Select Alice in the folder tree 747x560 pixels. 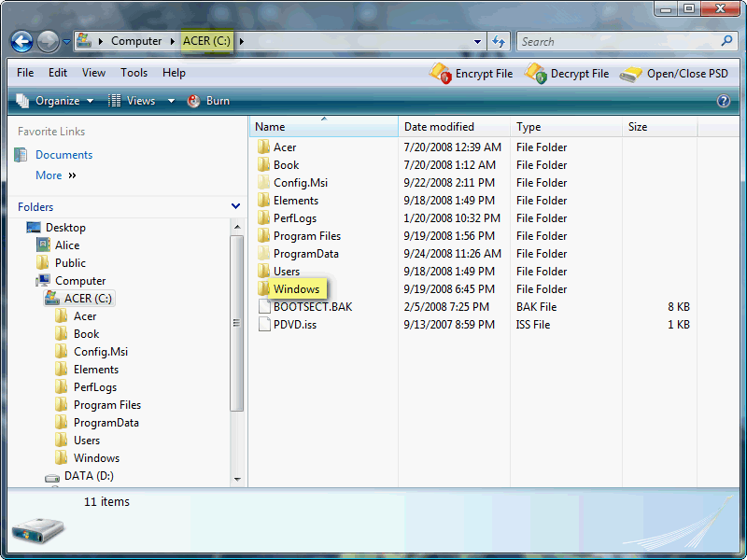tap(67, 245)
